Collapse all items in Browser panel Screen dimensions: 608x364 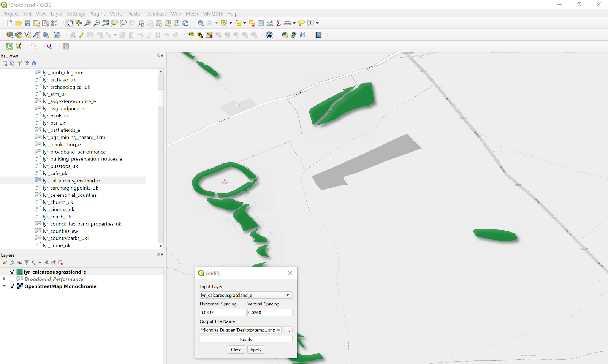coord(27,63)
